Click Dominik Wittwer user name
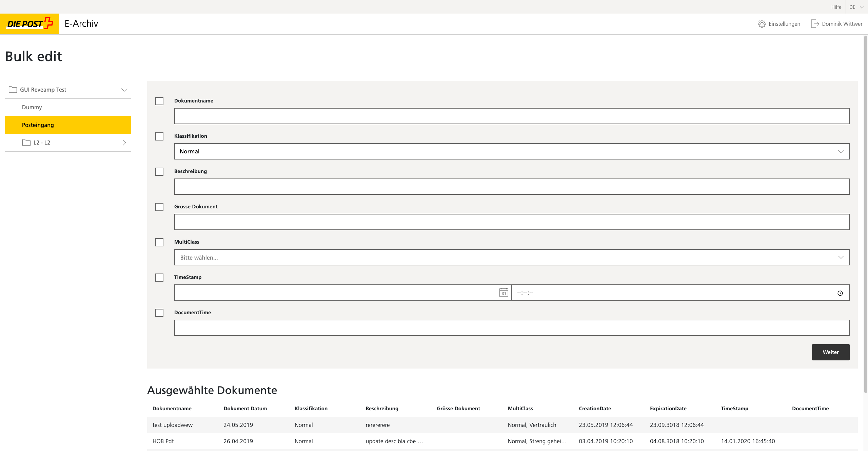 click(842, 24)
